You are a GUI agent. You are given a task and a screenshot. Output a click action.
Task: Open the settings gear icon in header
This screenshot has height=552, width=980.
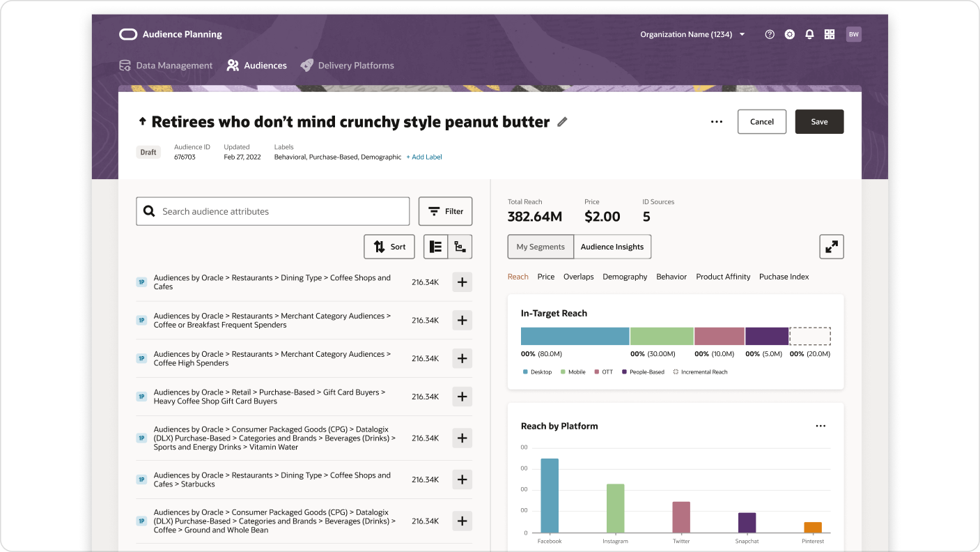pos(790,34)
